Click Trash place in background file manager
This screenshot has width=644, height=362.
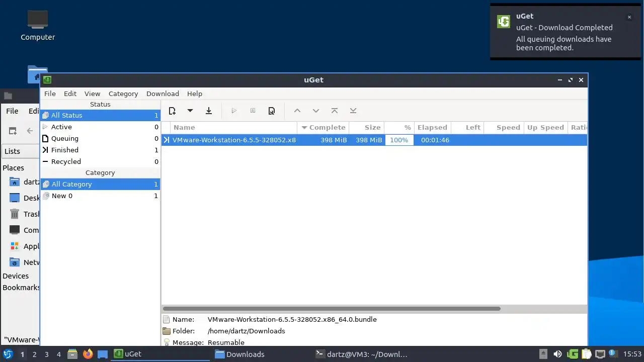(x=24, y=214)
